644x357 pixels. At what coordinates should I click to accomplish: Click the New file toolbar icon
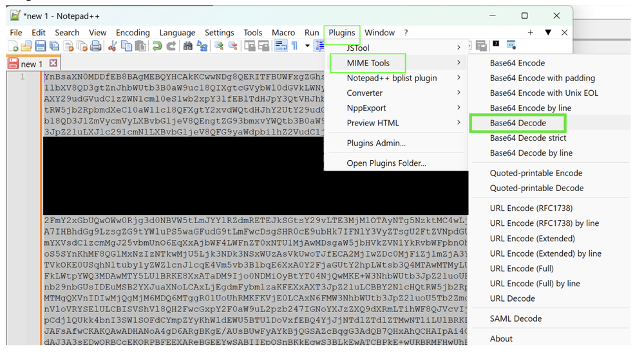13,46
